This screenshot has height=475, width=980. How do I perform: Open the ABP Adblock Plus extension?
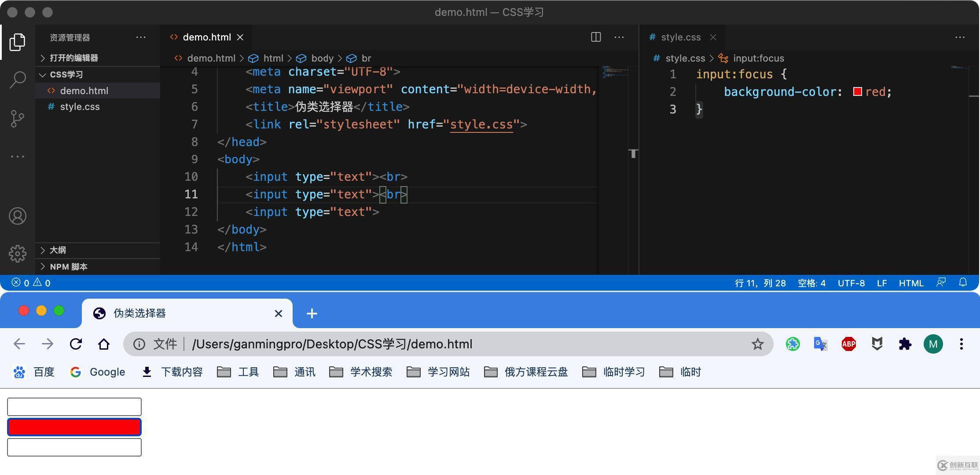[848, 344]
